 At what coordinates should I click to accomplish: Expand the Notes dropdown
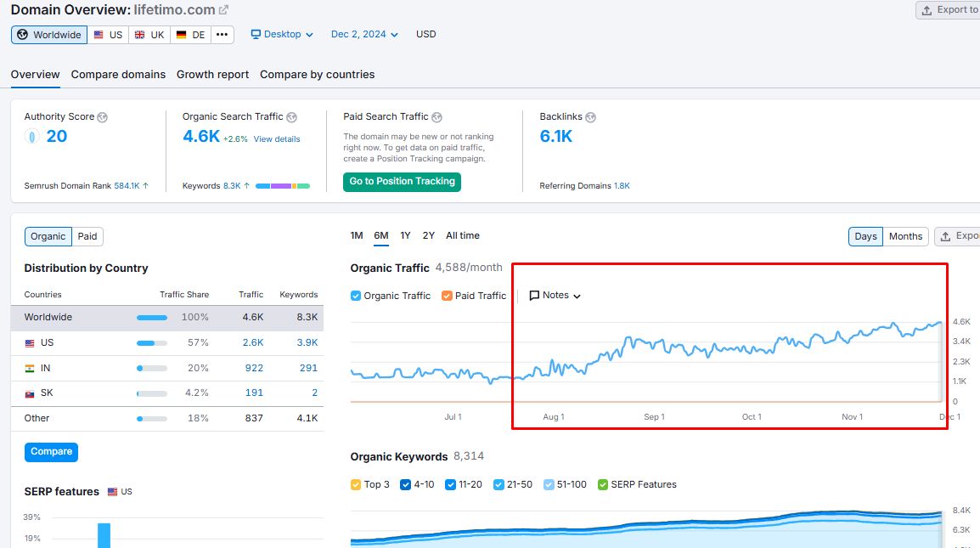pos(555,296)
